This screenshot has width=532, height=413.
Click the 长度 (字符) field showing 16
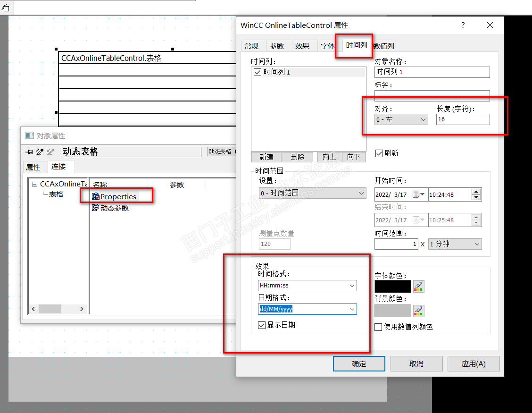tap(463, 119)
